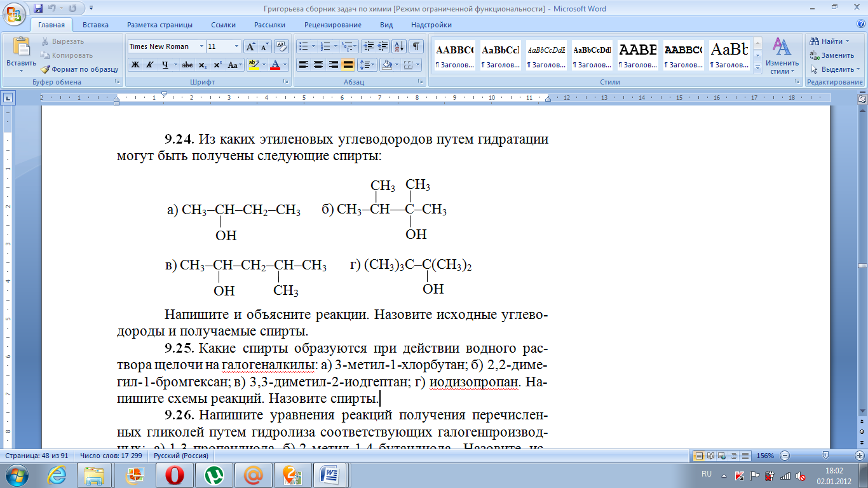The height and width of the screenshot is (488, 868).
Task: Click the word count 'Число слов' indicator
Action: (112, 456)
